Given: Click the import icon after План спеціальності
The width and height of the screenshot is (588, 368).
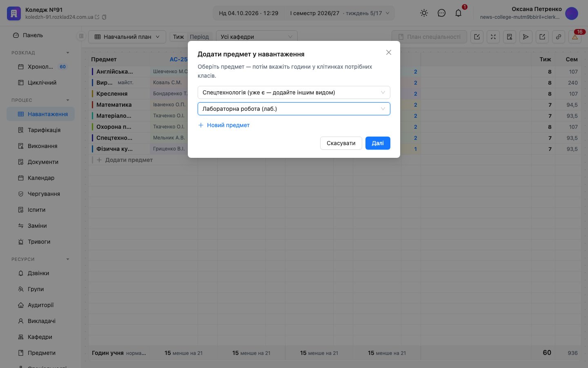Looking at the screenshot, I should coord(477,37).
